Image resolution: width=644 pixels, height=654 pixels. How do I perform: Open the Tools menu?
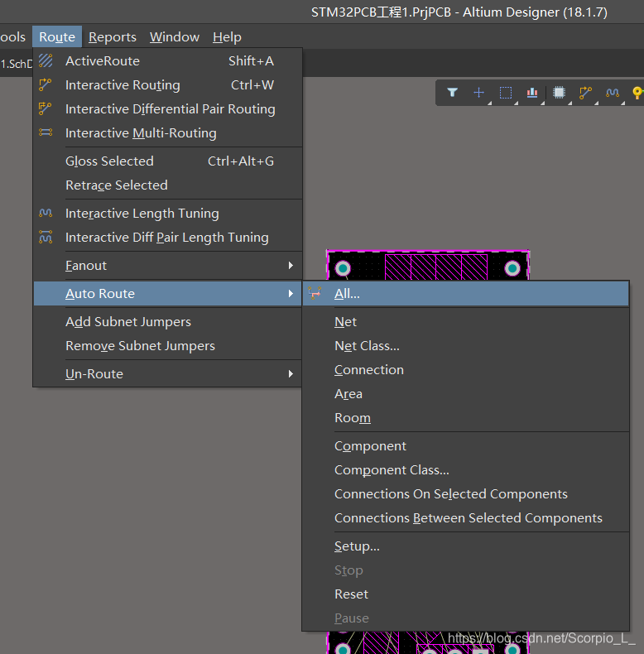(12, 37)
